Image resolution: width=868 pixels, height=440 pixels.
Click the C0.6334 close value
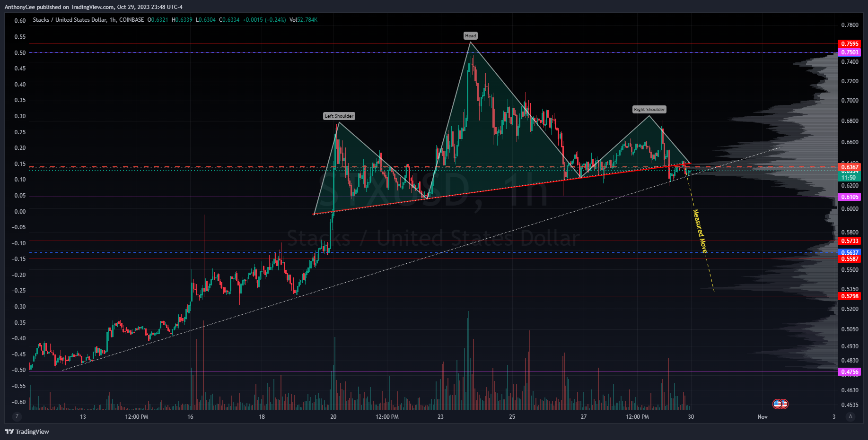click(x=229, y=20)
